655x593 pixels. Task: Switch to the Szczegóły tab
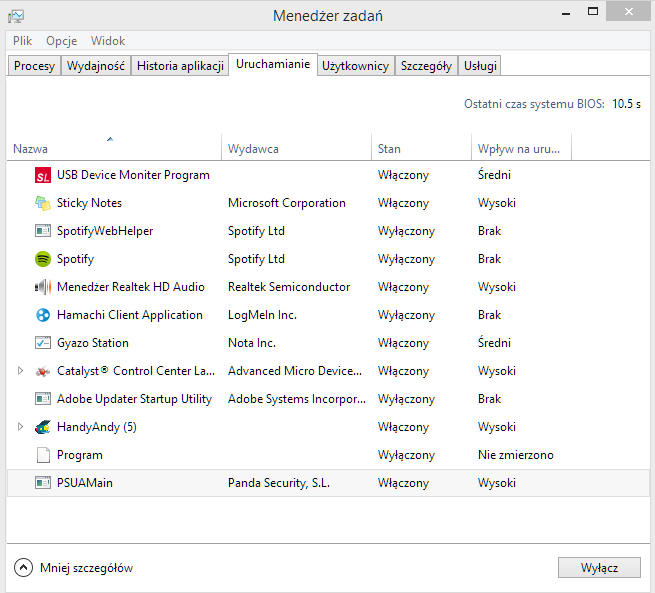[426, 66]
